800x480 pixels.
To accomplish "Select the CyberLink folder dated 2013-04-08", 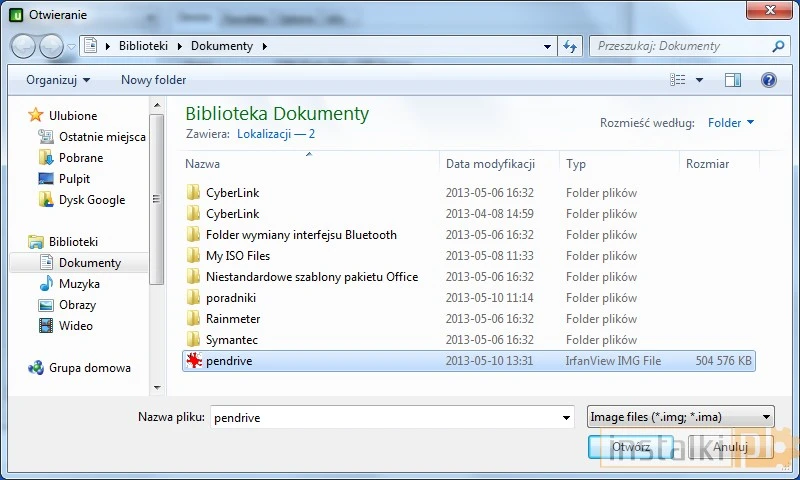I will tap(468, 214).
